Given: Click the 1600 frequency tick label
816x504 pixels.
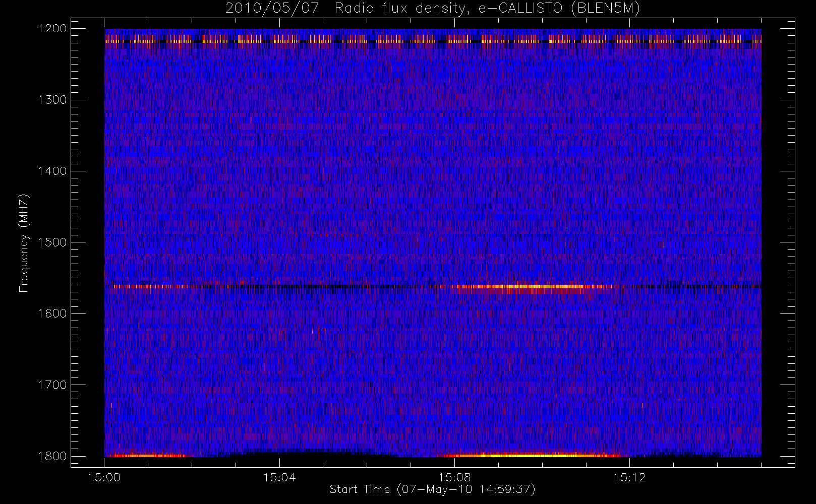Looking at the screenshot, I should [52, 313].
